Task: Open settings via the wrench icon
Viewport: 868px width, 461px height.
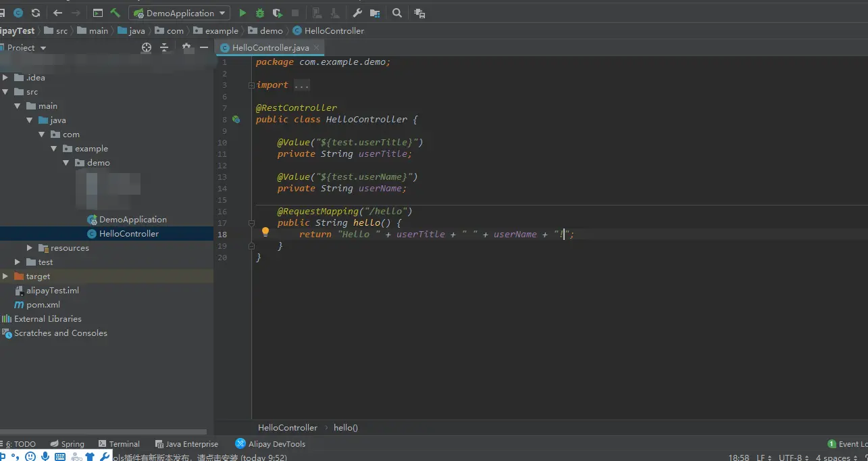Action: click(x=357, y=13)
